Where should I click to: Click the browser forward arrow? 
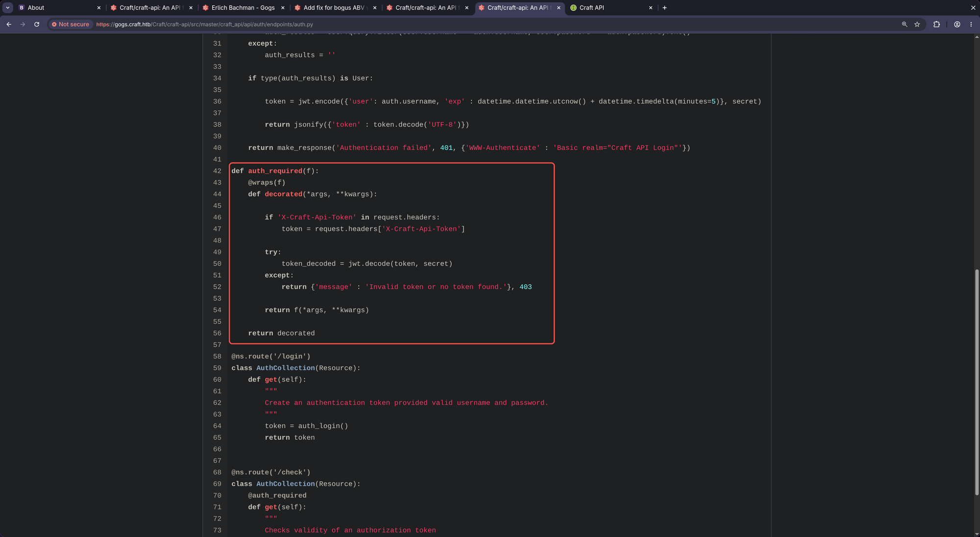23,24
